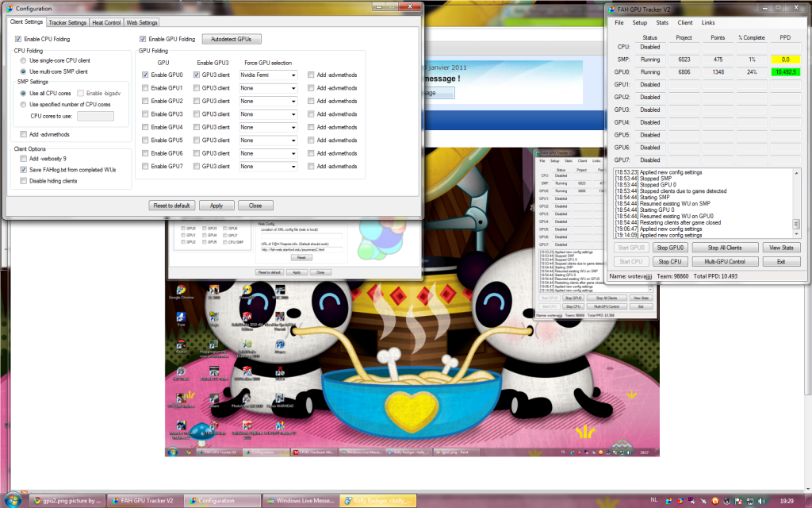Open the Nvidia Fermi GPU selection dropdown
Image resolution: width=812 pixels, height=508 pixels.
click(268, 75)
